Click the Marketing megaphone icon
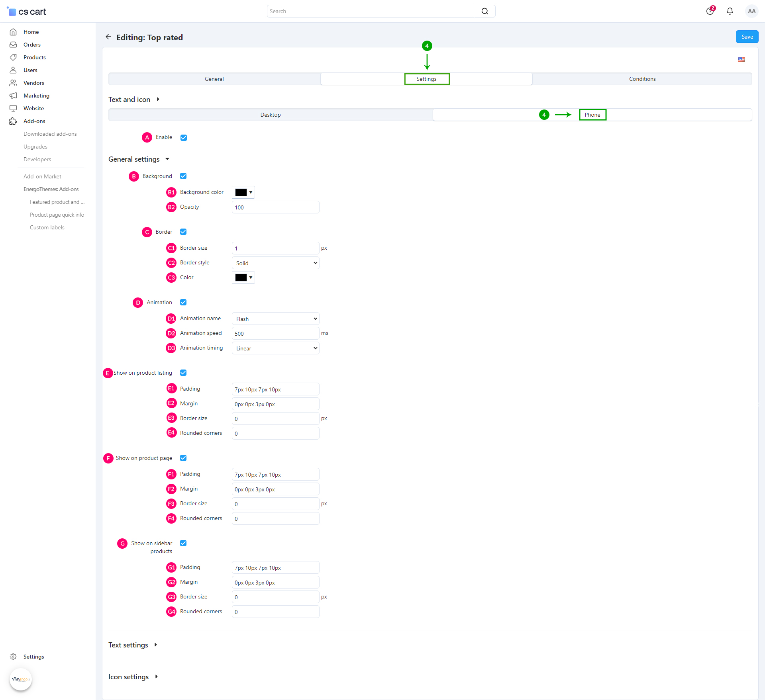 coord(13,96)
